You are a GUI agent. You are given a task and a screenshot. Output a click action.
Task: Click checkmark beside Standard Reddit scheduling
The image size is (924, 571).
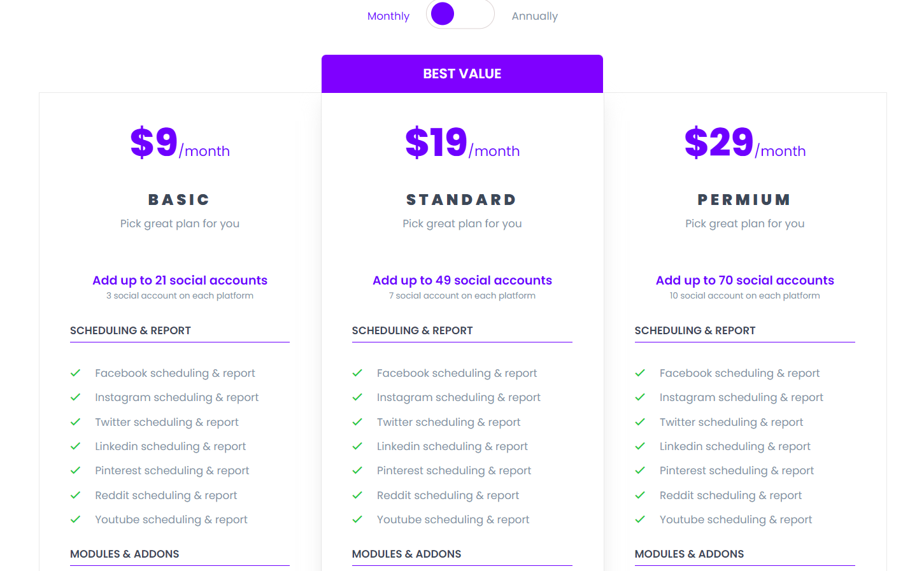tap(357, 495)
